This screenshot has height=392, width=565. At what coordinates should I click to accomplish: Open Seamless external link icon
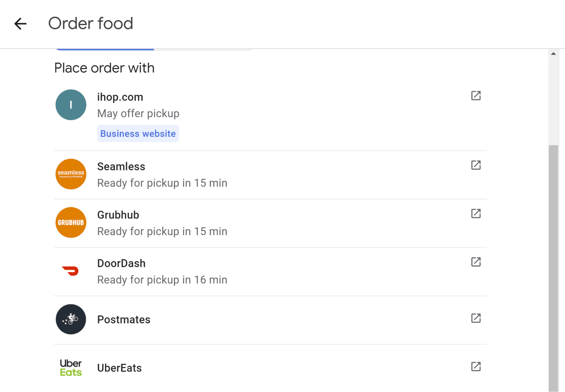point(476,165)
